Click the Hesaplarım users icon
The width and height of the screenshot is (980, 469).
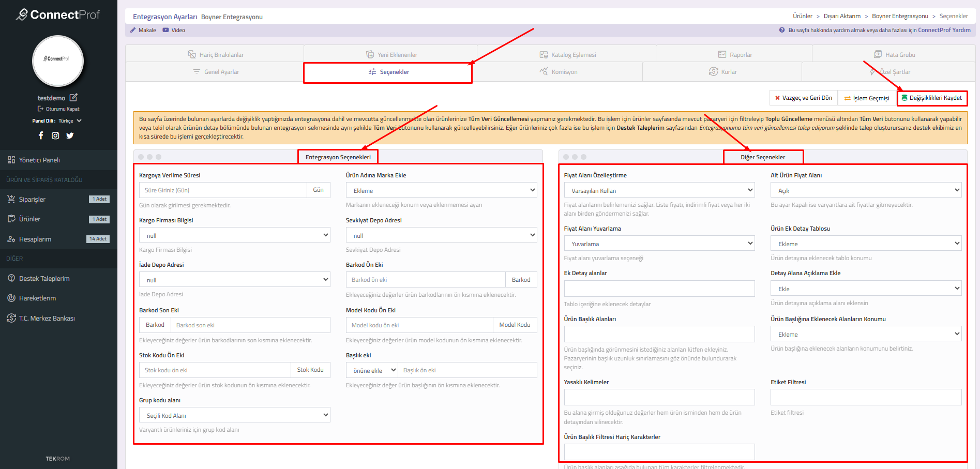pos(11,239)
